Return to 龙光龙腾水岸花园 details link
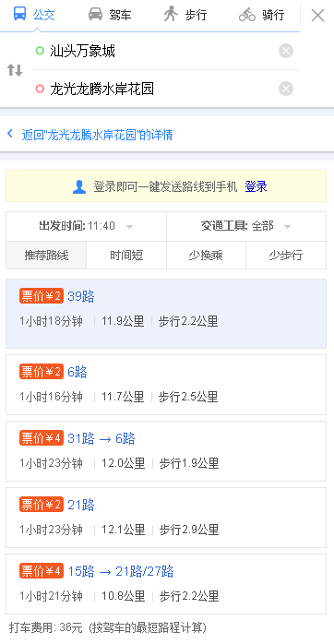334x644 pixels. [98, 135]
